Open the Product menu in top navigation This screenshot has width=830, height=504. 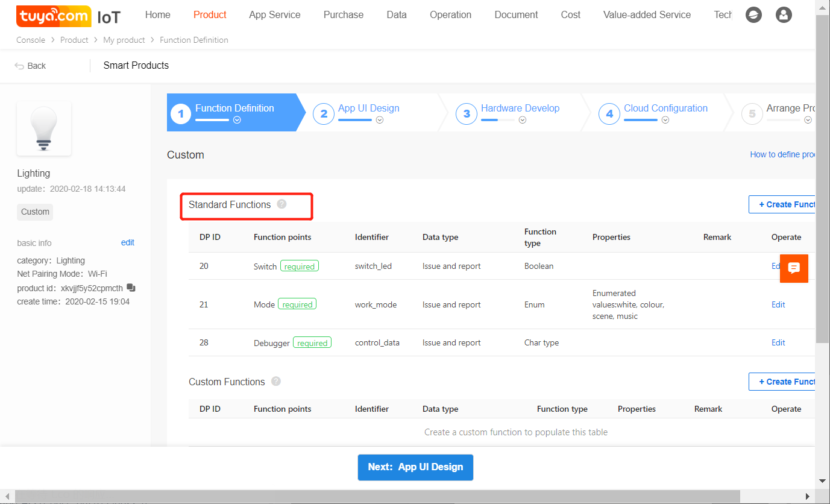(210, 15)
